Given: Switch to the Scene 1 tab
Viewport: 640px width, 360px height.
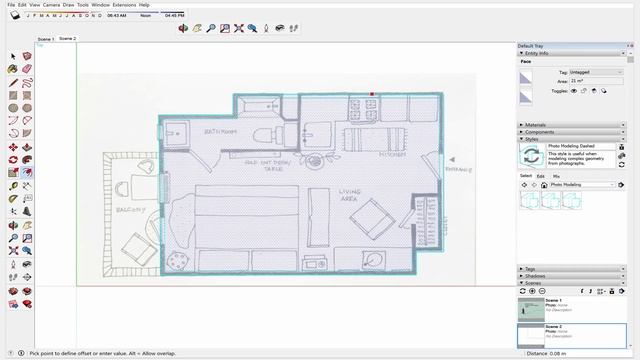Looking at the screenshot, I should pyautogui.click(x=46, y=39).
